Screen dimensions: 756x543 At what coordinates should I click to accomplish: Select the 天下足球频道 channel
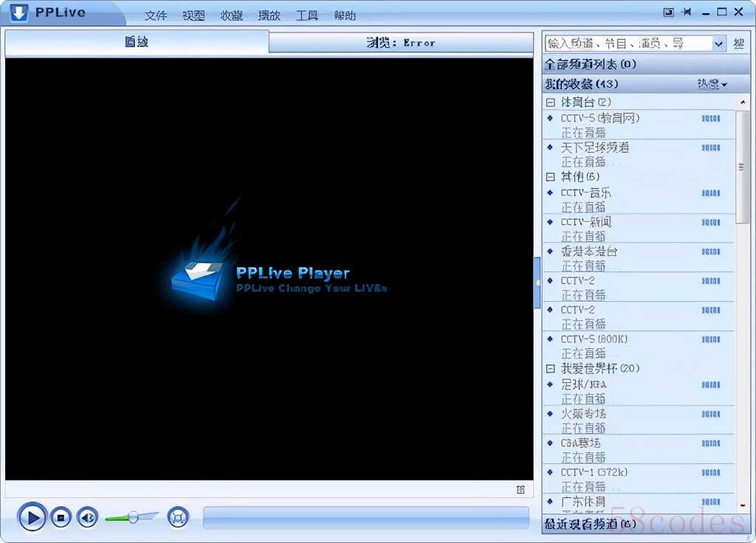pyautogui.click(x=639, y=154)
